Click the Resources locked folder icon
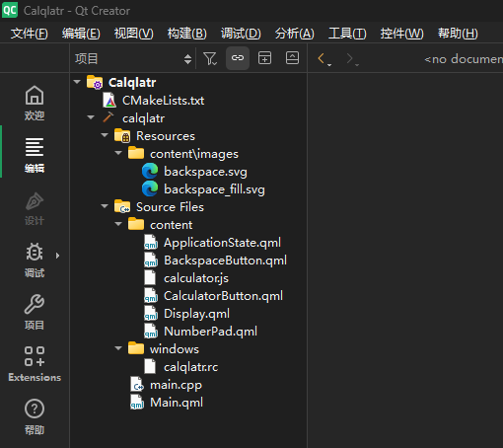Viewport: 503px width, 448px height. click(x=122, y=135)
